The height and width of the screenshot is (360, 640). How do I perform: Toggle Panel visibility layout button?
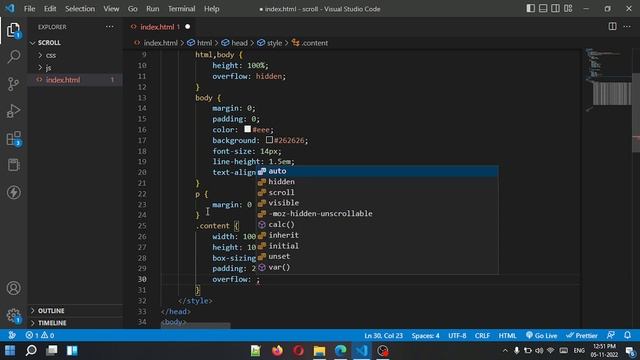(x=543, y=8)
